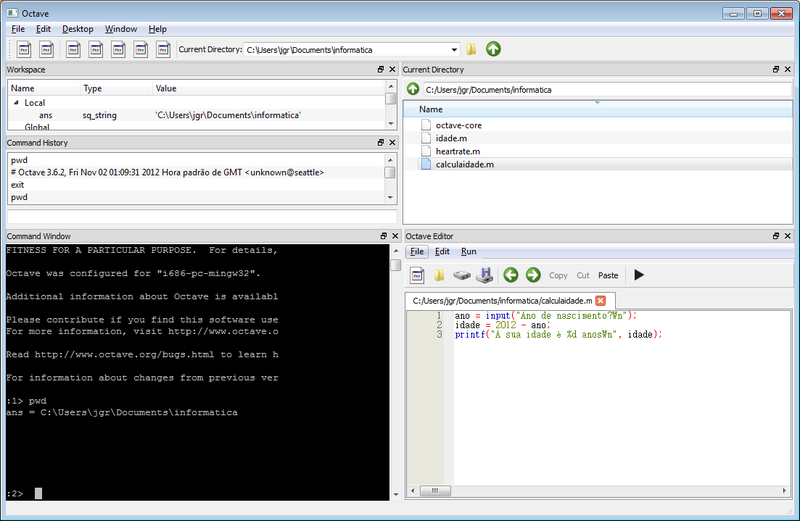Undock the Current Directory panel

[776, 69]
